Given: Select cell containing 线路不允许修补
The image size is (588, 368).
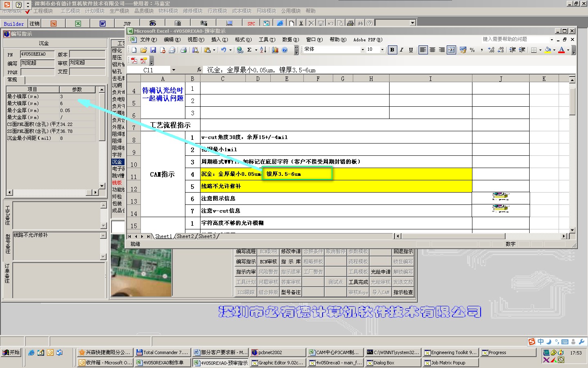Looking at the screenshot, I should point(336,186).
